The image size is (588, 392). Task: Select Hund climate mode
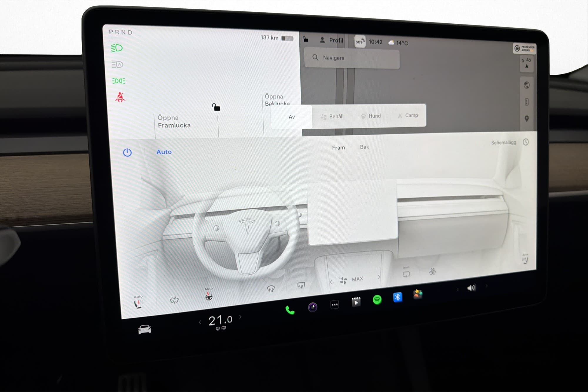(x=371, y=116)
